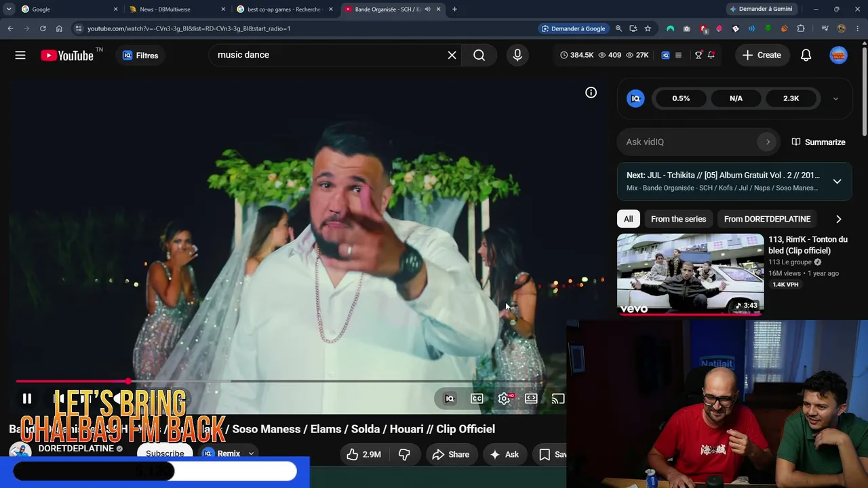Expand the Next JUL Tchikita playlist panel

point(837,182)
